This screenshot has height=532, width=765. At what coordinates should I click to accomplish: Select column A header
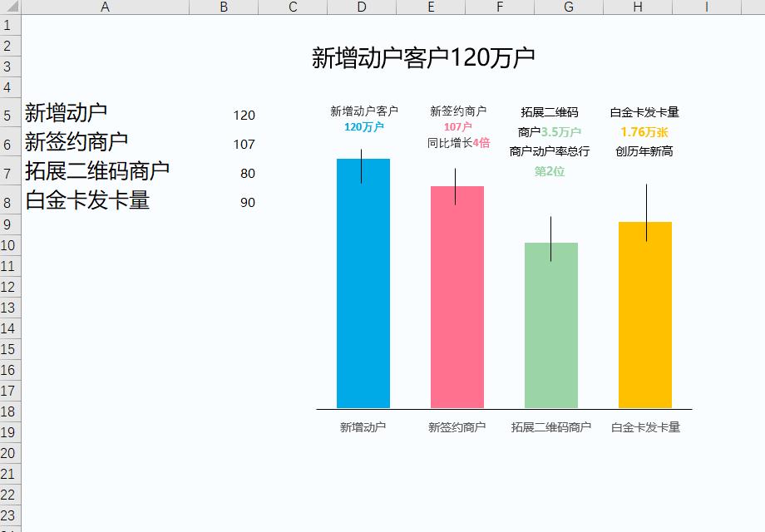(105, 7)
